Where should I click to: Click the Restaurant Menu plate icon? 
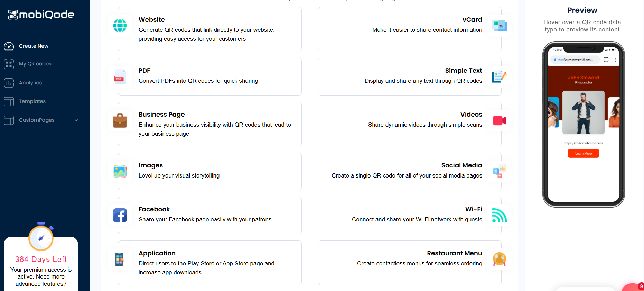click(499, 259)
